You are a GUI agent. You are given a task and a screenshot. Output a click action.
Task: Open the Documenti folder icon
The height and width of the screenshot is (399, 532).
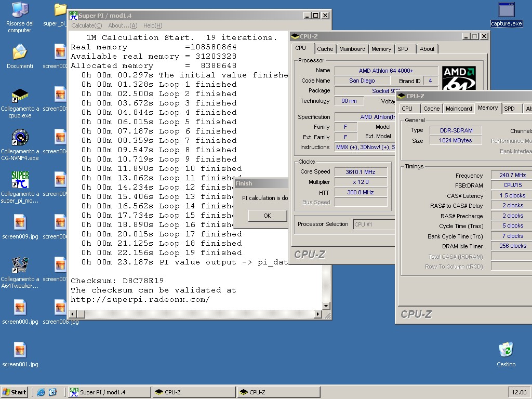20,56
